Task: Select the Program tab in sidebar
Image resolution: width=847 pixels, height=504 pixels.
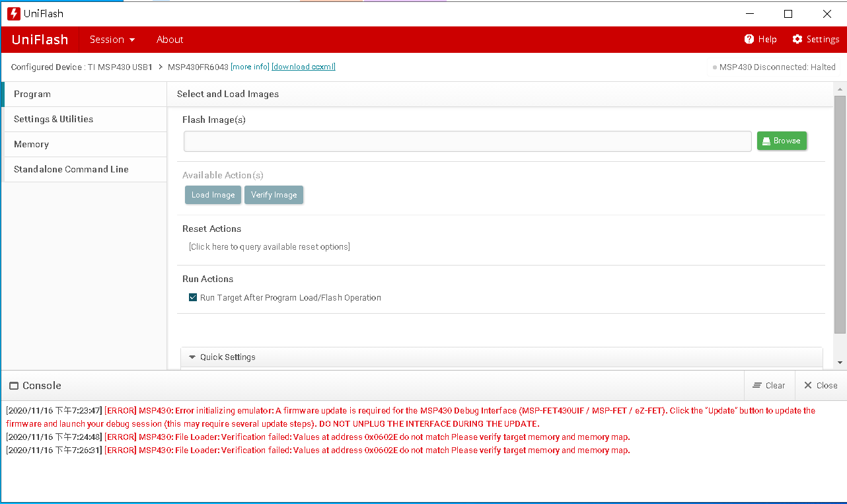Action: [x=85, y=94]
